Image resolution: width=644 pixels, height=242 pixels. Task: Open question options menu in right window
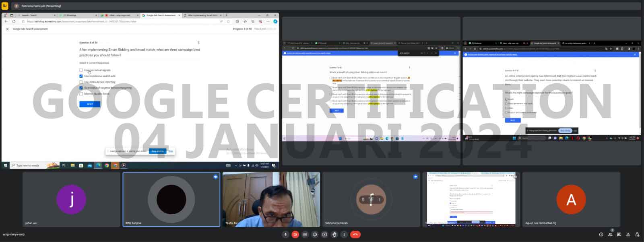pos(595,70)
